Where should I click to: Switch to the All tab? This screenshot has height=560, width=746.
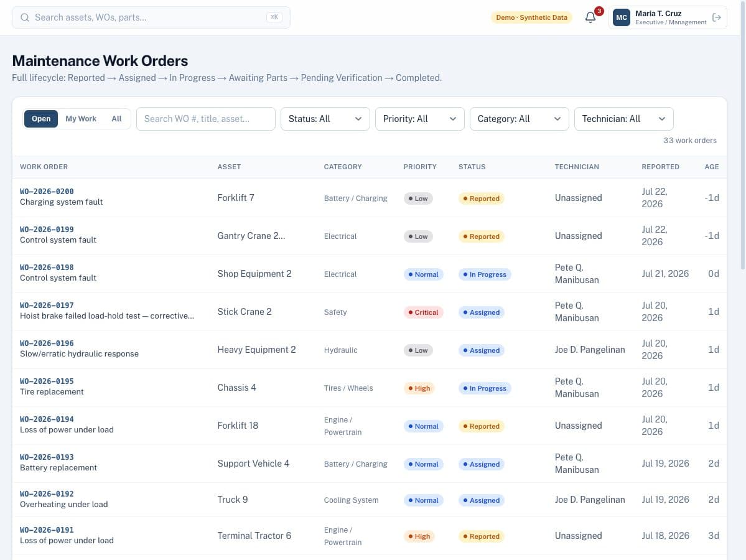click(x=116, y=118)
